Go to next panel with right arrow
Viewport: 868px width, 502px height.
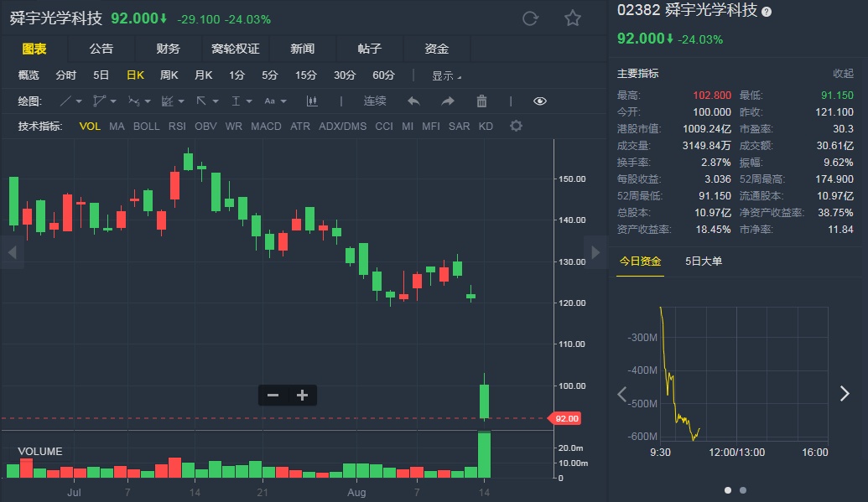click(x=845, y=394)
